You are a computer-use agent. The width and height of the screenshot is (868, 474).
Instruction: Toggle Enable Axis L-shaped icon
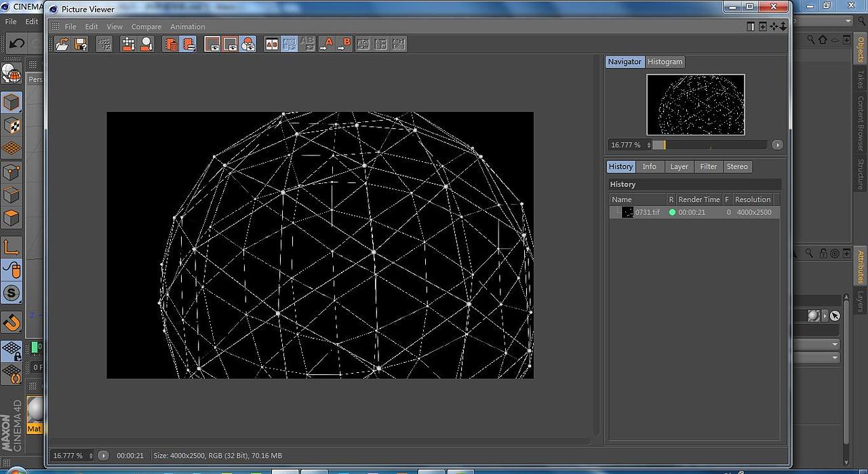(12, 248)
